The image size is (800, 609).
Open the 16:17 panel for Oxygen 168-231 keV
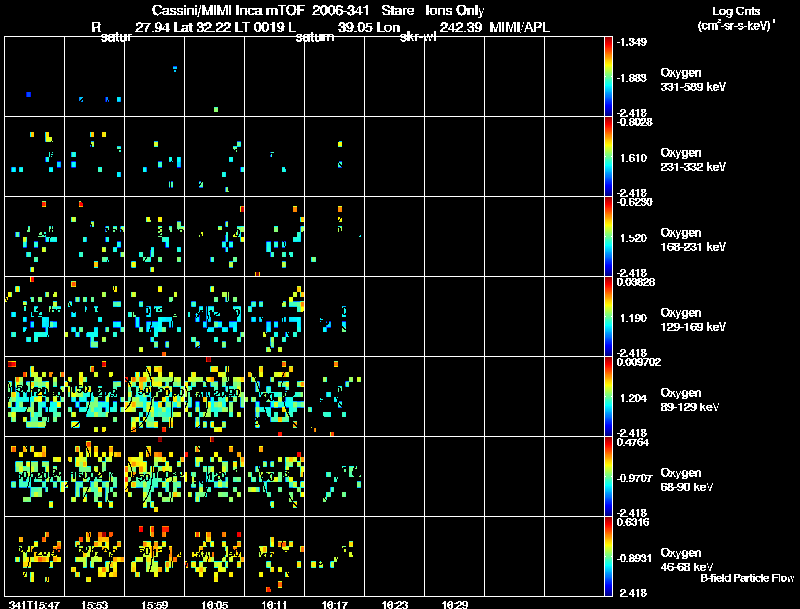335,236
